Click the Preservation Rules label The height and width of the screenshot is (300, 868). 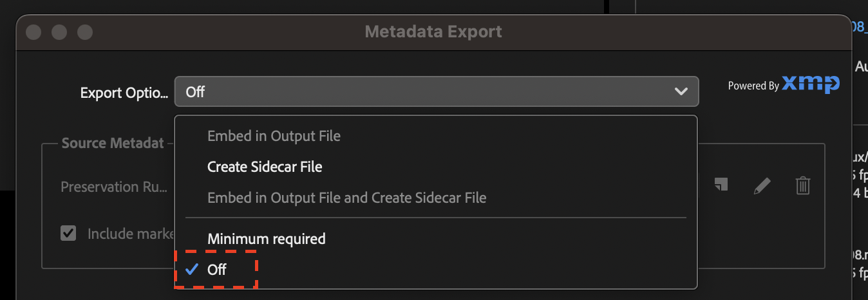coord(113,187)
